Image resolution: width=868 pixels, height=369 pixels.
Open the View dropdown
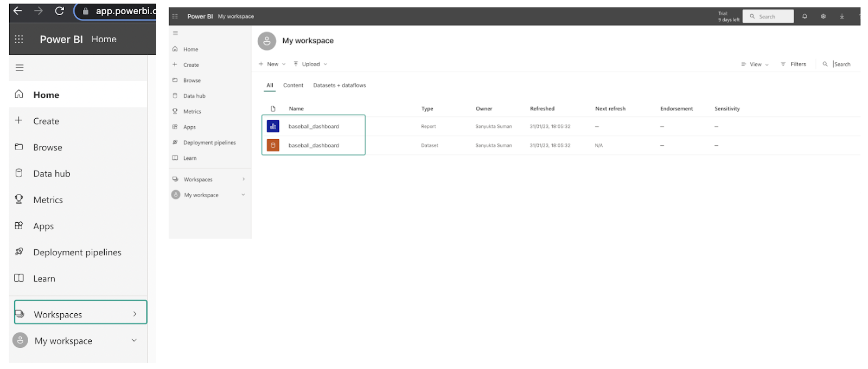point(755,64)
